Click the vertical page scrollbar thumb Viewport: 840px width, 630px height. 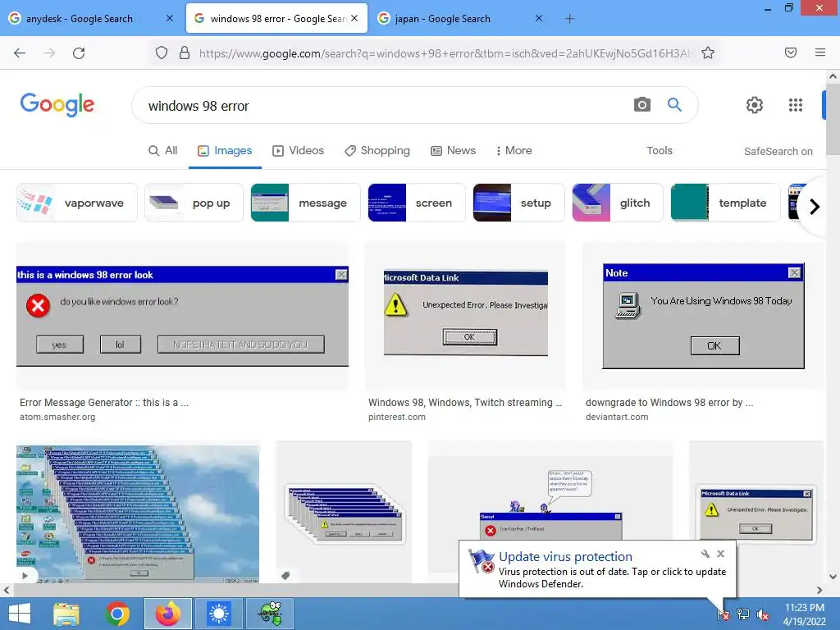point(833,120)
